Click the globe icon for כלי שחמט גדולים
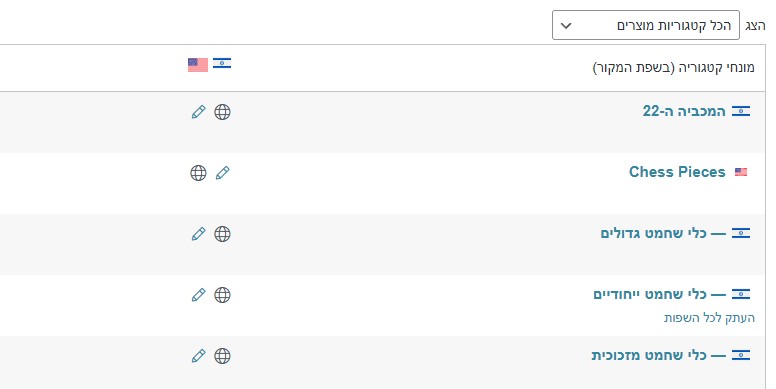The height and width of the screenshot is (389, 776). pos(222,234)
